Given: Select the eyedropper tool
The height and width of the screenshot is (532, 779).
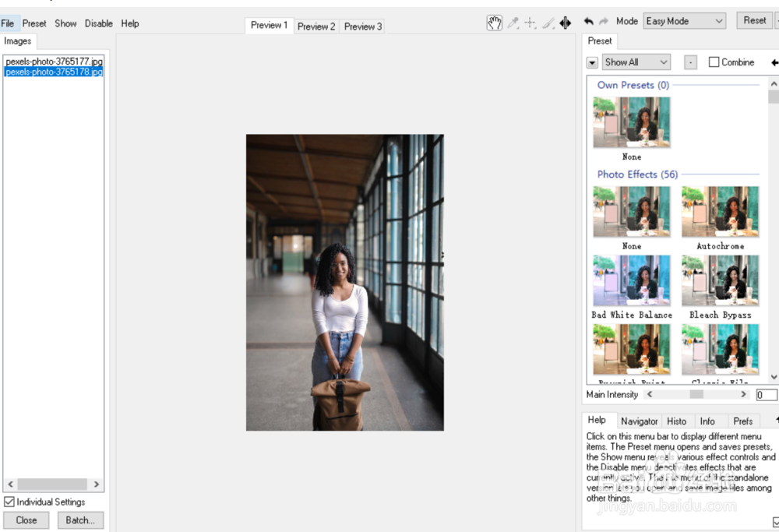Looking at the screenshot, I should [513, 23].
